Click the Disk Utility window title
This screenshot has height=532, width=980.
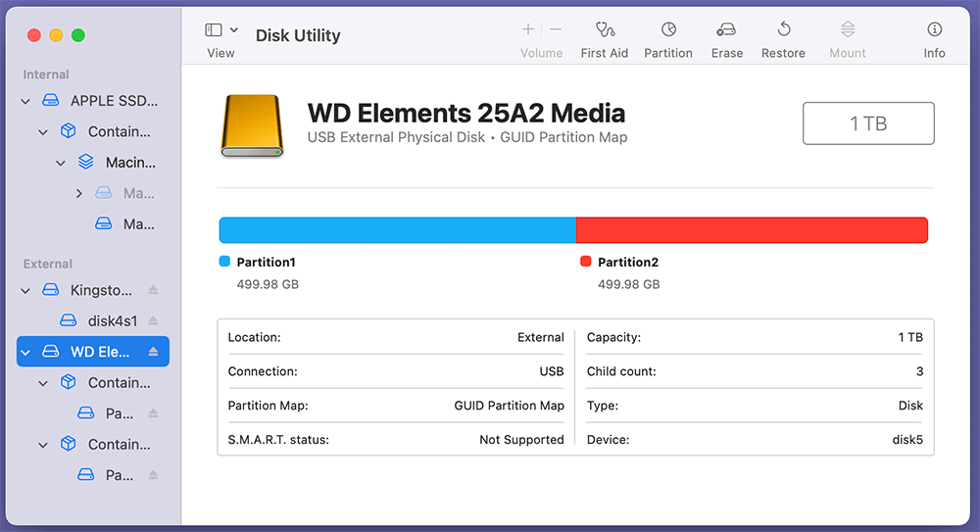298,35
